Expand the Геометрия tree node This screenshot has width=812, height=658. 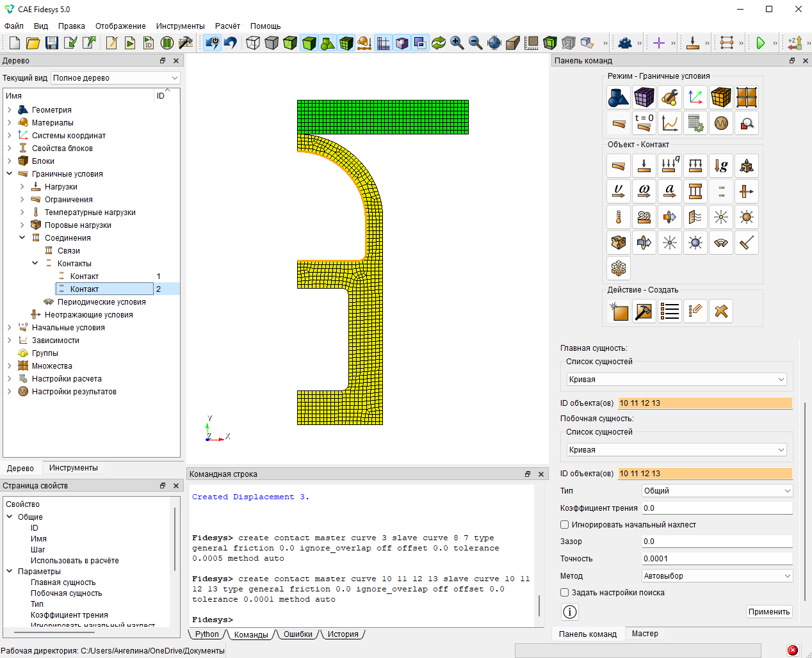point(10,110)
